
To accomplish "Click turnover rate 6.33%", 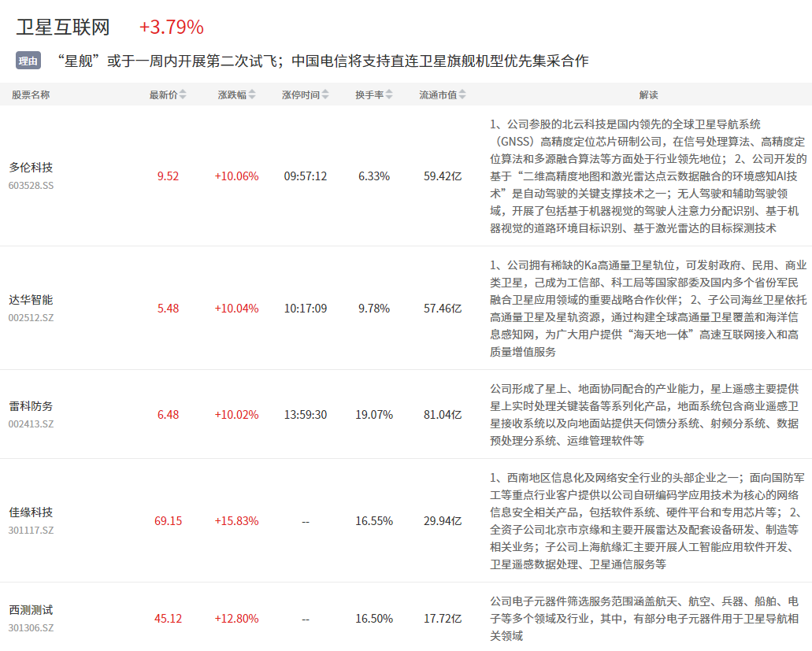I will (x=374, y=176).
